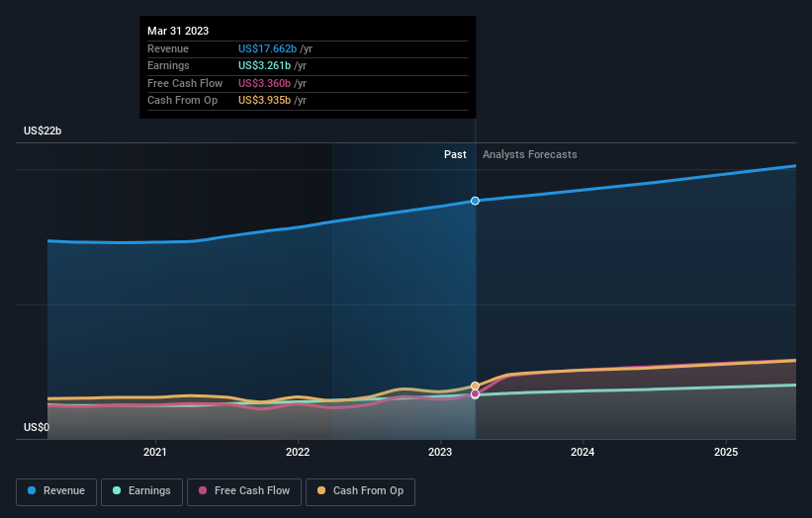
Task: Click the US$22b y-axis label
Action: coord(43,130)
